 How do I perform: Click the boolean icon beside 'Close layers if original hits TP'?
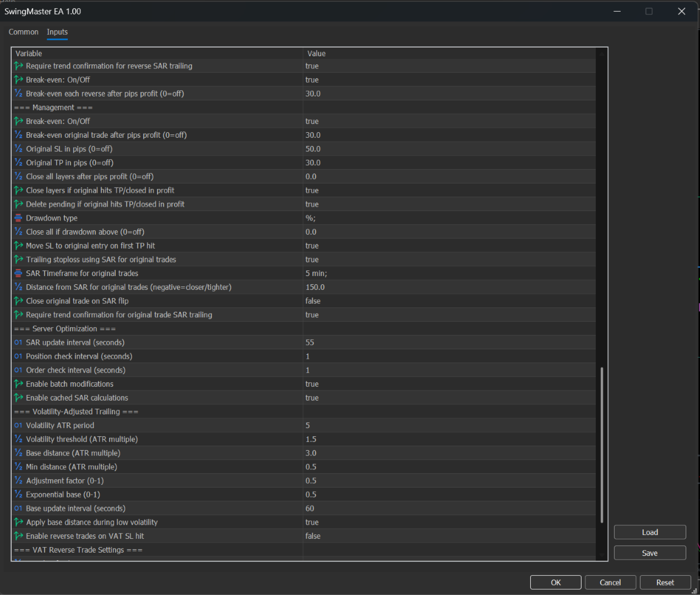click(18, 190)
